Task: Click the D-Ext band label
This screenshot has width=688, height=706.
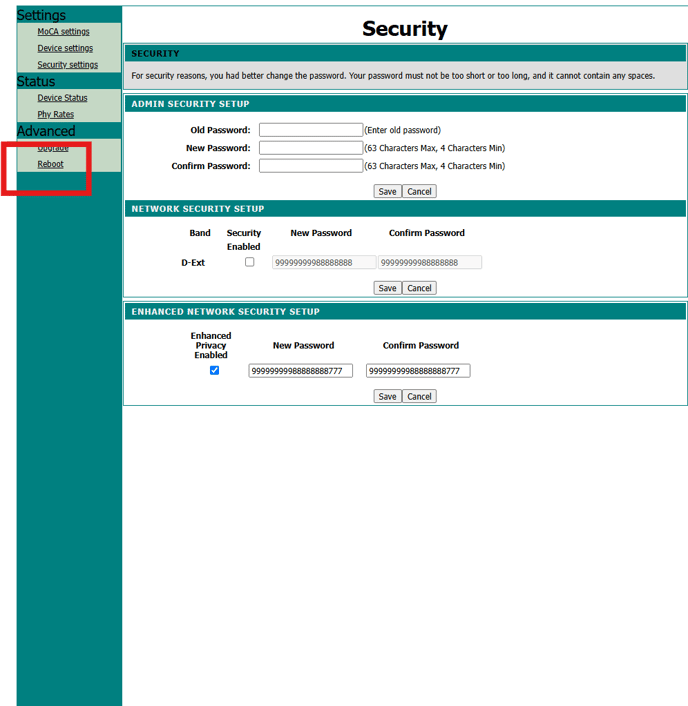Action: [x=193, y=262]
